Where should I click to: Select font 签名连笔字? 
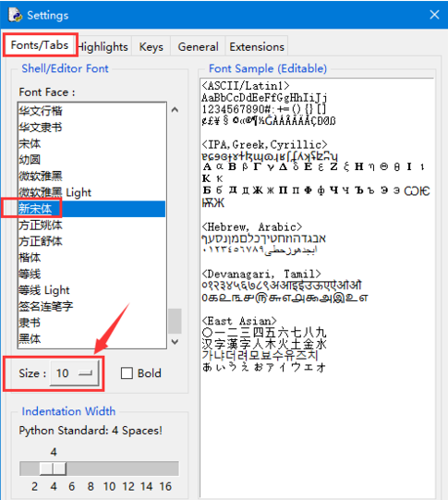[91, 307]
